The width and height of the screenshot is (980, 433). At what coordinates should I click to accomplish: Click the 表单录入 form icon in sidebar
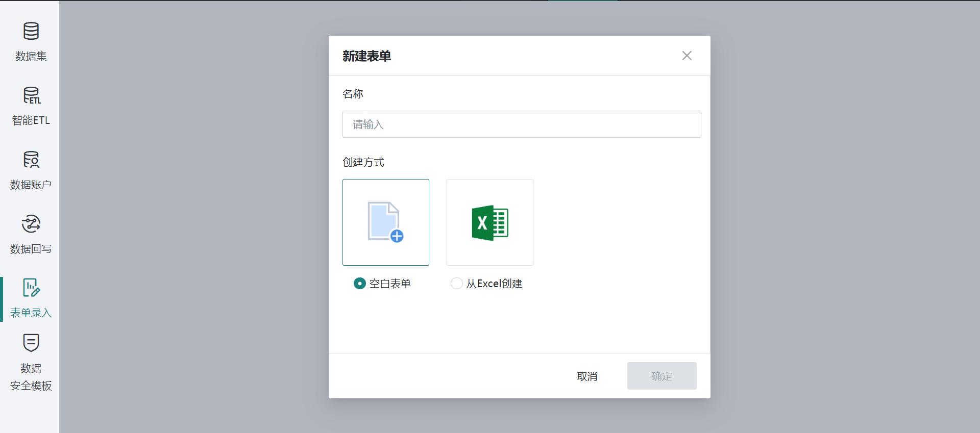(x=31, y=288)
